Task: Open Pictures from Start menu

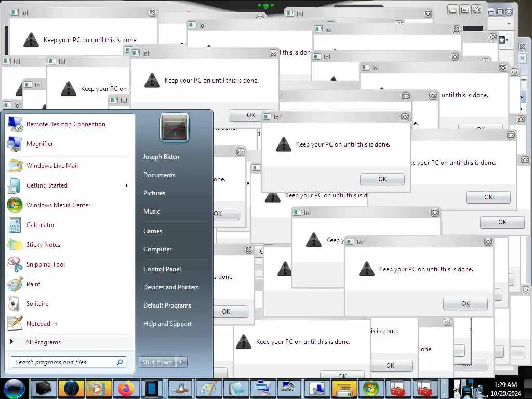Action: pyautogui.click(x=154, y=193)
